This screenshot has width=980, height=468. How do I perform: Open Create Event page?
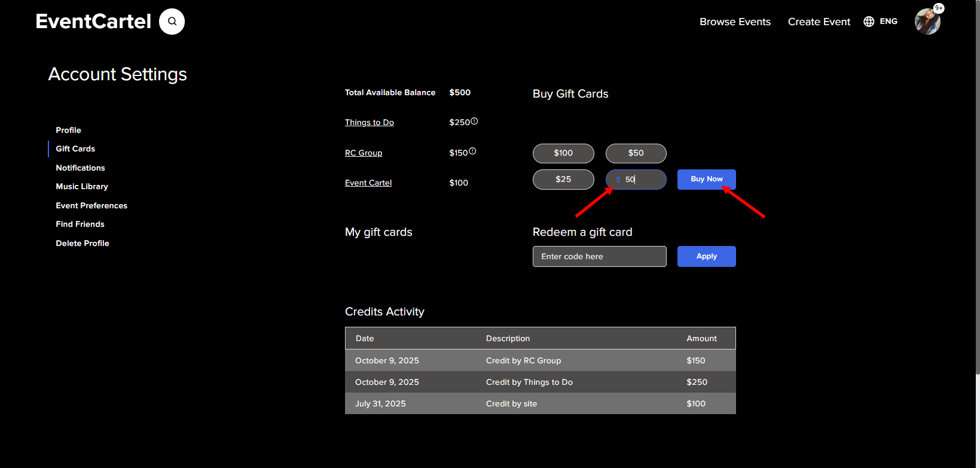(x=819, y=22)
